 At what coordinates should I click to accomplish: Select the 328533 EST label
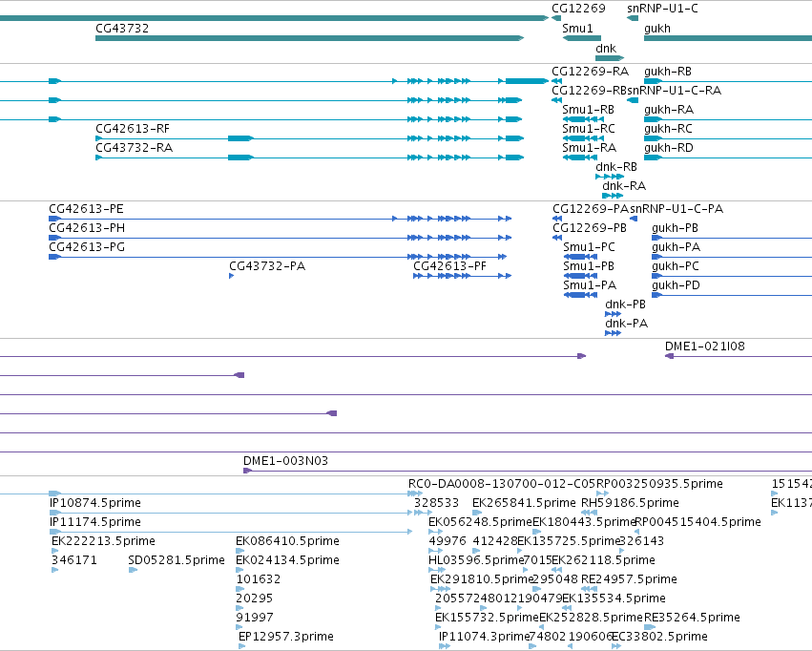[x=437, y=503]
